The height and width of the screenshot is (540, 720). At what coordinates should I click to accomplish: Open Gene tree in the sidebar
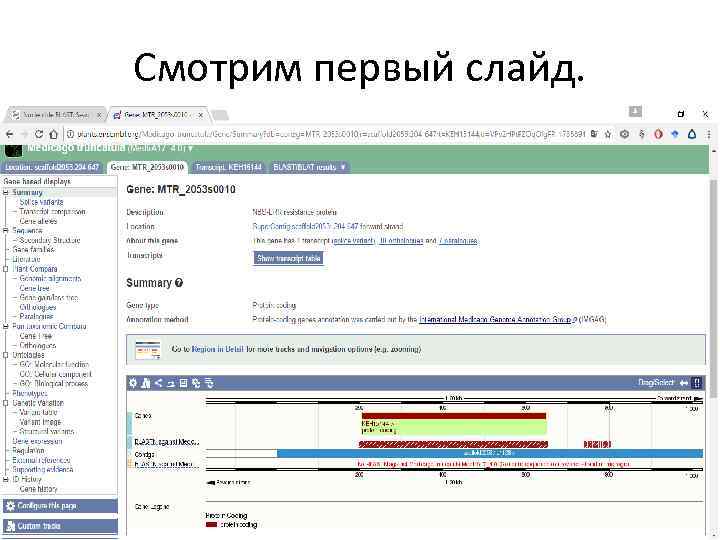click(34, 288)
